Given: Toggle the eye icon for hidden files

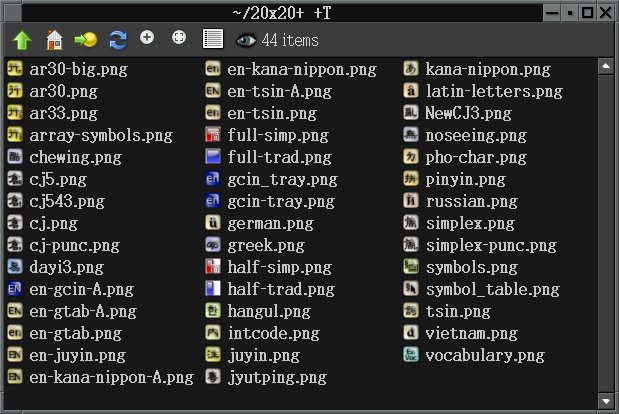Looking at the screenshot, I should tap(245, 40).
